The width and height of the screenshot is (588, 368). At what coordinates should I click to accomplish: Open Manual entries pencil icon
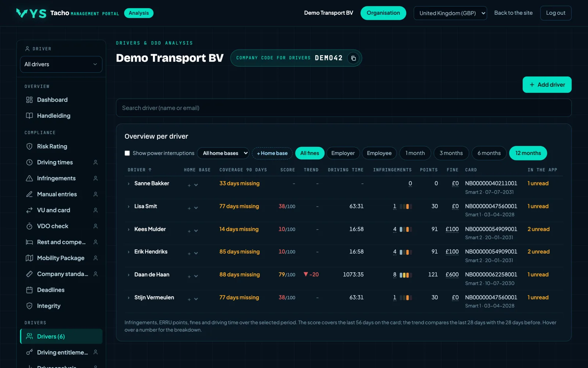pyautogui.click(x=29, y=194)
